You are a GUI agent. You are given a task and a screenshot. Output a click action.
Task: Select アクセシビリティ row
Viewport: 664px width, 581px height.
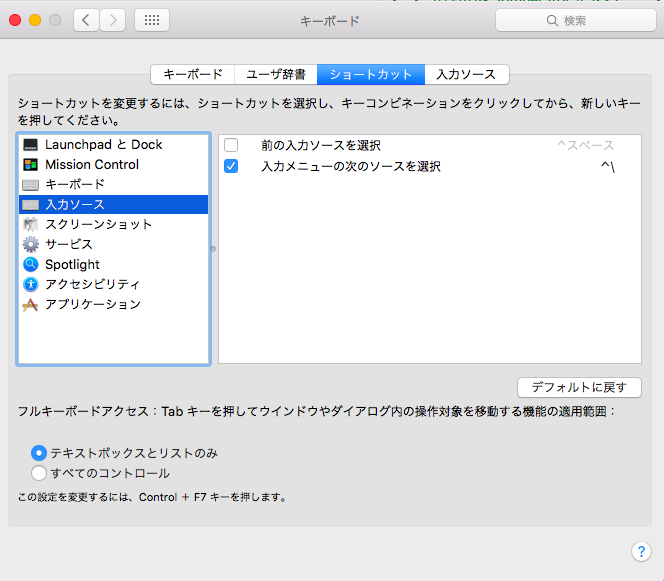coord(113,284)
